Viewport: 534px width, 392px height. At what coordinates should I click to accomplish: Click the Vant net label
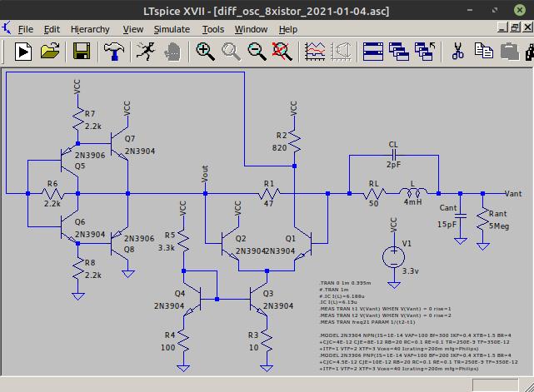[x=513, y=194]
